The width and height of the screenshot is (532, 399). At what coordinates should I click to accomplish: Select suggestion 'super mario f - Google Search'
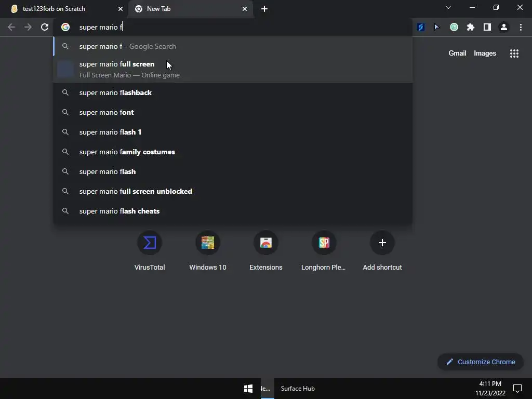233,46
